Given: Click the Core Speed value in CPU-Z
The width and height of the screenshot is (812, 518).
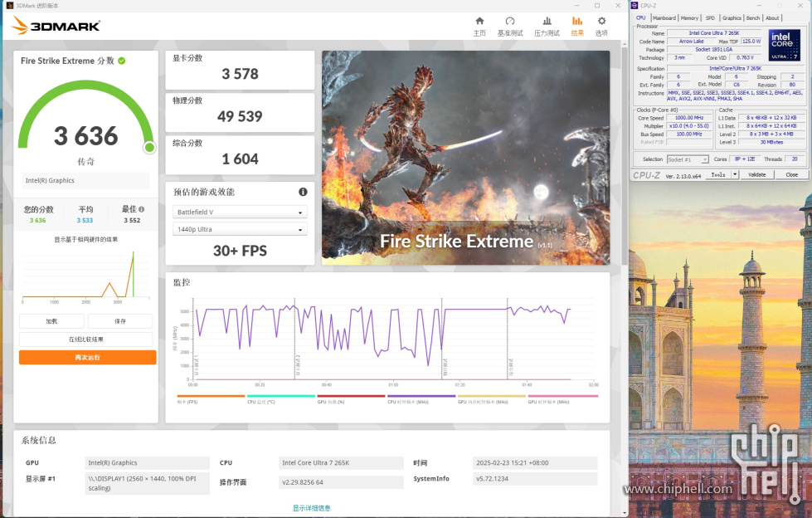Looking at the screenshot, I should 688,118.
